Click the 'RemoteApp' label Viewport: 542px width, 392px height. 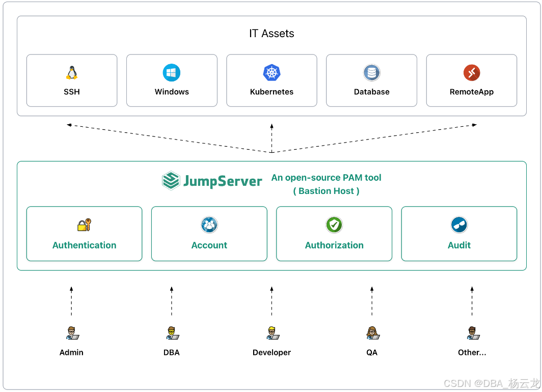click(x=472, y=92)
